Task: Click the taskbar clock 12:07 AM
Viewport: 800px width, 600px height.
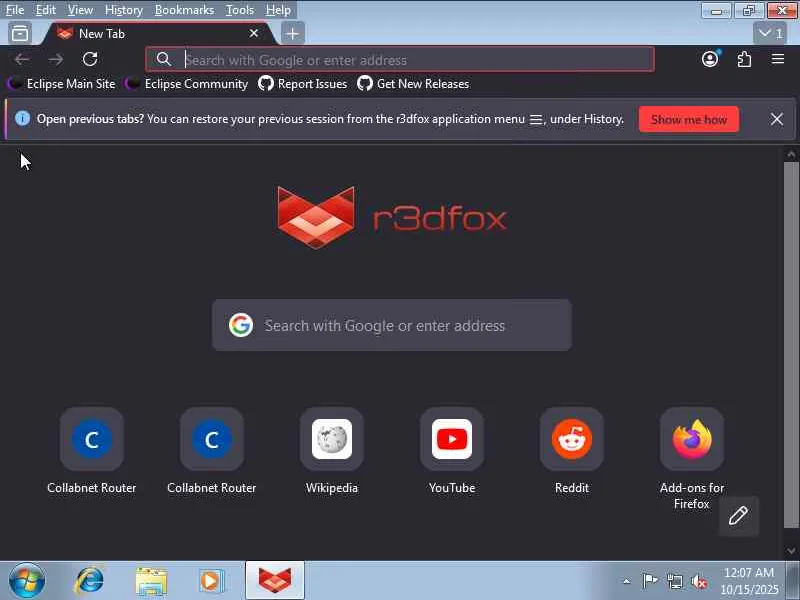Action: 749,572
